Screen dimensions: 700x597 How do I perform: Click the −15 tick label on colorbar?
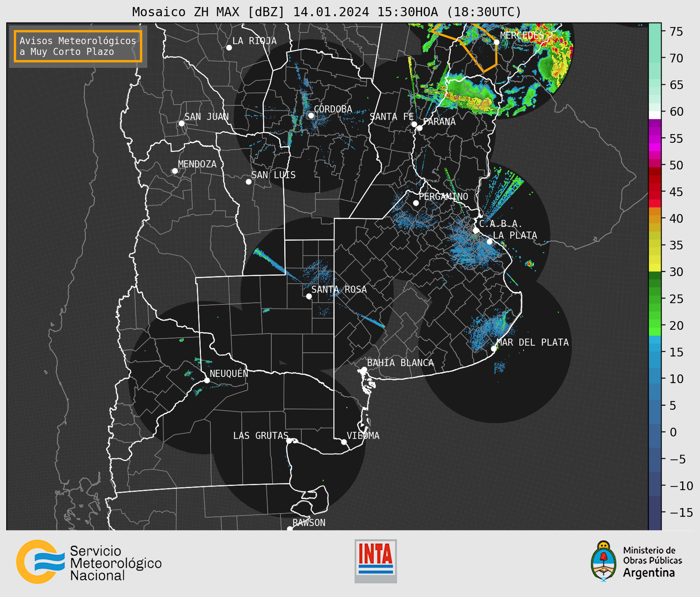click(681, 512)
